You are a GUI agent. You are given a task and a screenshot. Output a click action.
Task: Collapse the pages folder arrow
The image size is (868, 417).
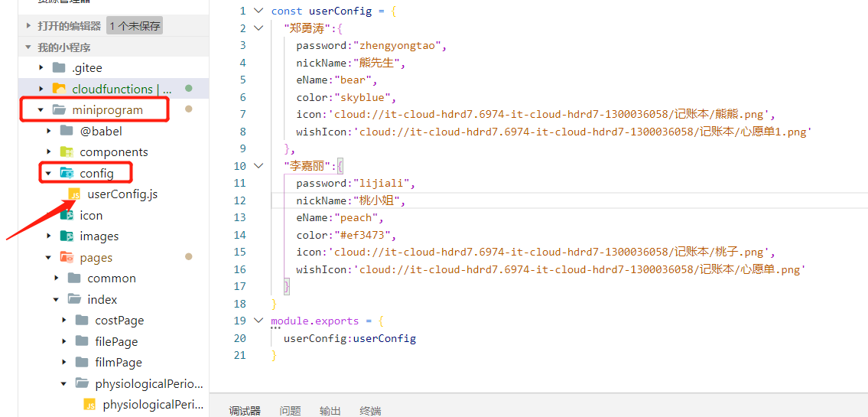click(49, 258)
